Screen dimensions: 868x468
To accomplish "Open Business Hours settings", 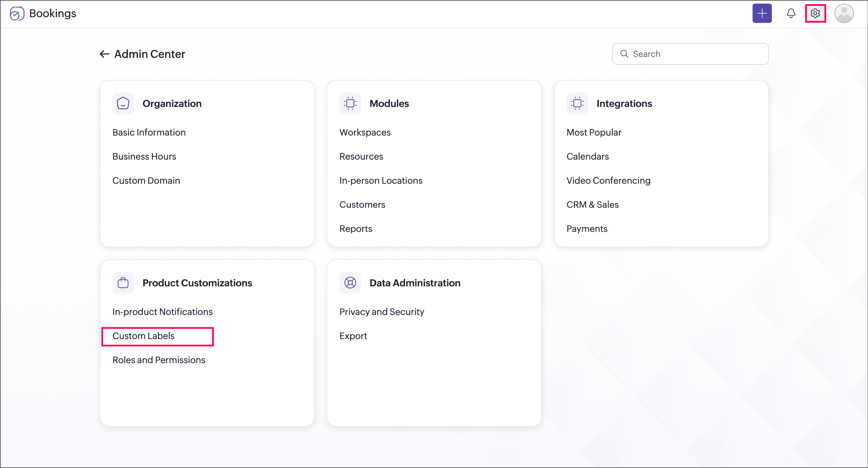I will (x=144, y=156).
